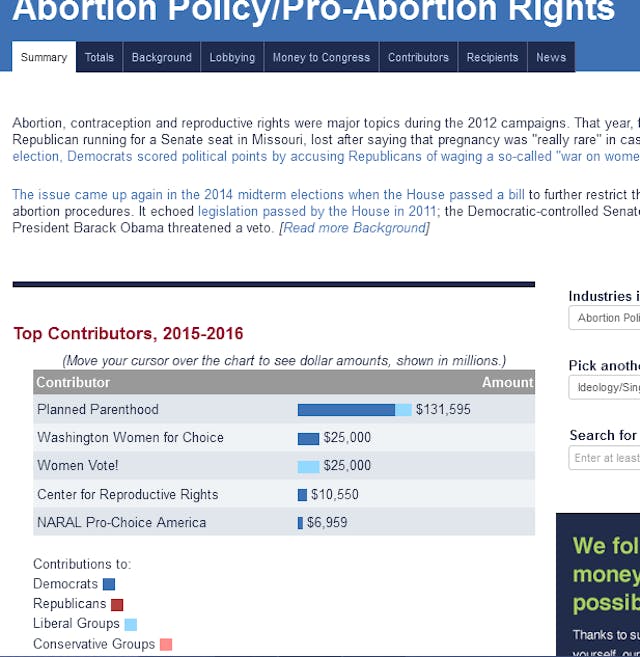This screenshot has height=657, width=640.
Task: Click the Democrats blue legend swatch
Action: [109, 584]
